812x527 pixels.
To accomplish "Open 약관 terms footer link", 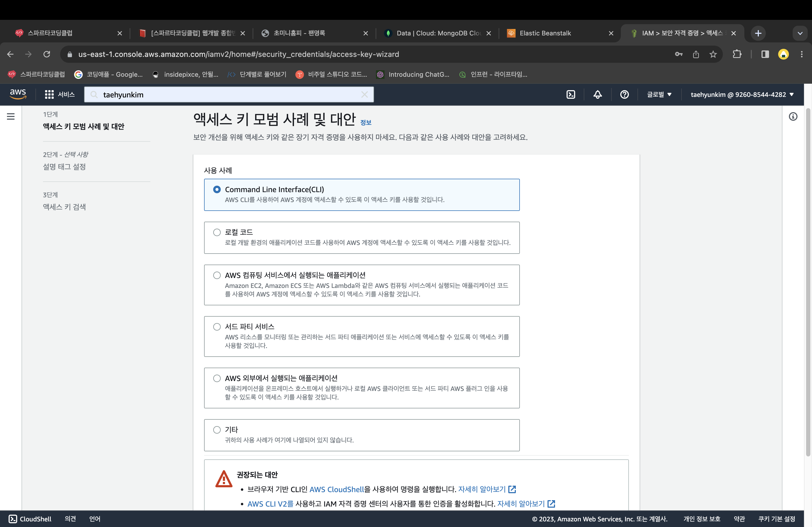I will tap(739, 519).
